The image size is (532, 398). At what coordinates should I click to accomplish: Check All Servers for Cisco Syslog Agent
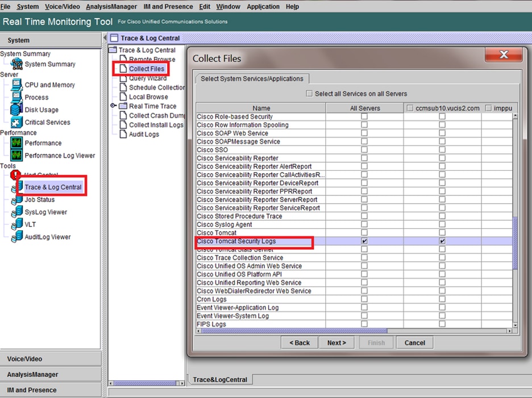(364, 224)
